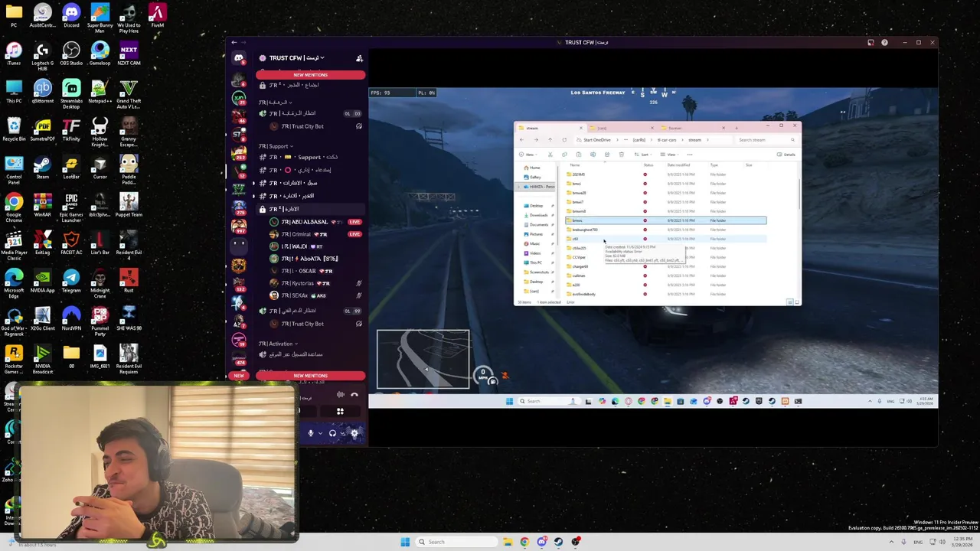Open Microsoft Edge desktop icon
Viewport: 980px width, 551px height.
[x=14, y=283]
